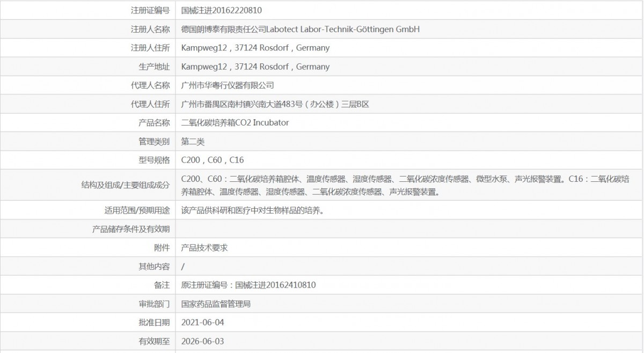The width and height of the screenshot is (644, 353).
Task: Click the 备注 label
Action: (x=162, y=285)
